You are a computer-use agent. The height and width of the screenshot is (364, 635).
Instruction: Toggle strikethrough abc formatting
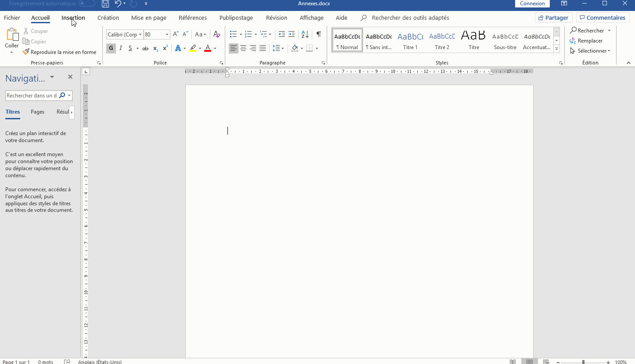(x=146, y=48)
